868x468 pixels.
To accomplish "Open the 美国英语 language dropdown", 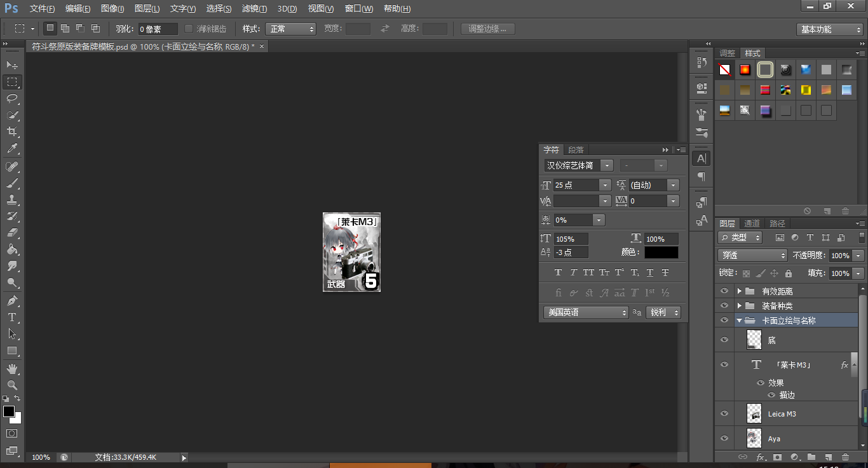I will click(x=586, y=312).
